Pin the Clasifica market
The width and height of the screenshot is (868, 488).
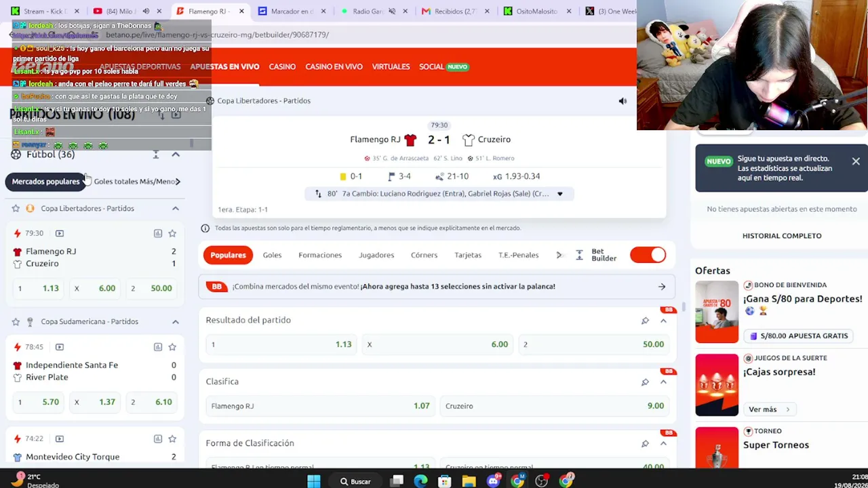pos(645,382)
